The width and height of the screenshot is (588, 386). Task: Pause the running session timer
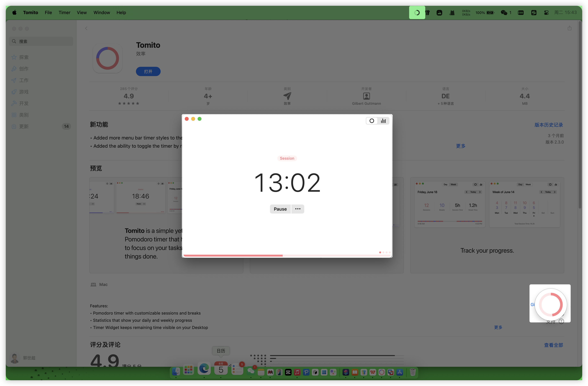280,209
